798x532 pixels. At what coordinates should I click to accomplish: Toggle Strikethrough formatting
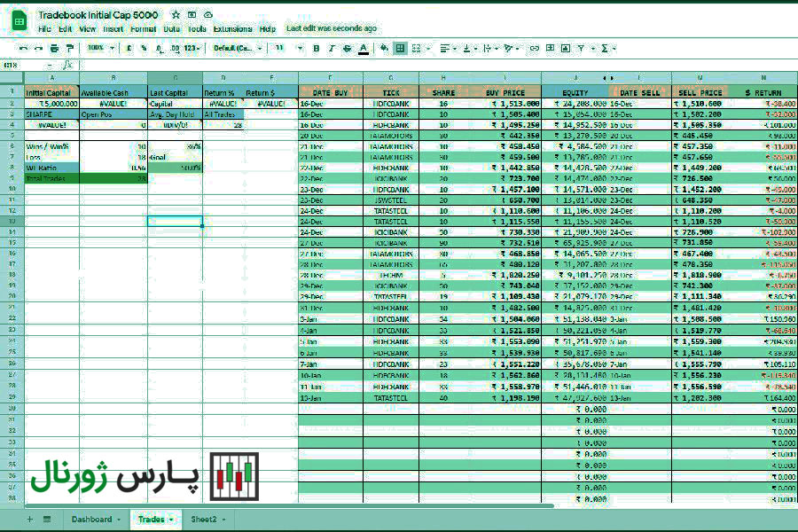click(347, 49)
